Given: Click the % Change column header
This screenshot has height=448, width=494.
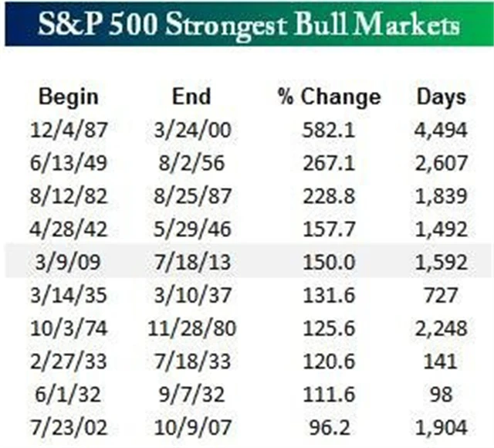Looking at the screenshot, I should pos(329,97).
